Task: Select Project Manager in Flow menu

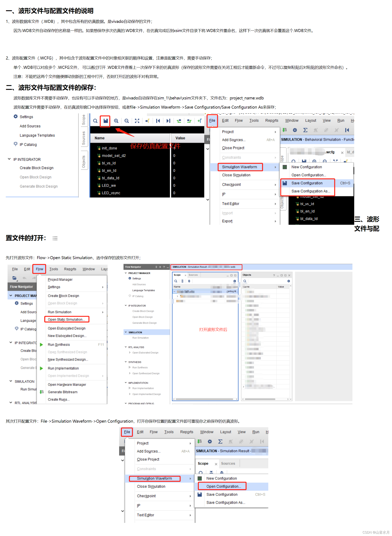Action: click(60, 279)
